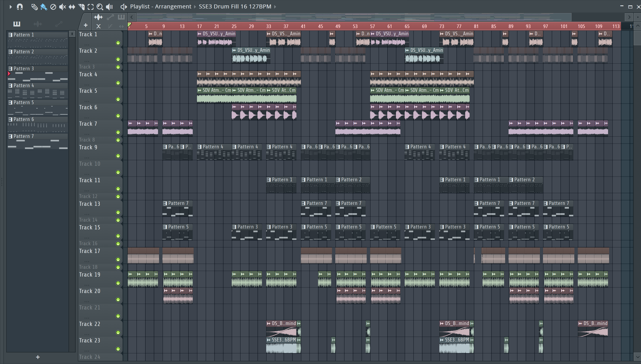Select Pattern 4 in the picker
Image resolution: width=641 pixels, height=364 pixels.
tap(38, 91)
